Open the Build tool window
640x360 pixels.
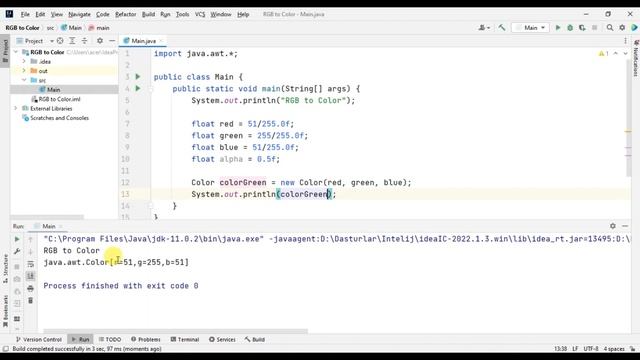255,339
